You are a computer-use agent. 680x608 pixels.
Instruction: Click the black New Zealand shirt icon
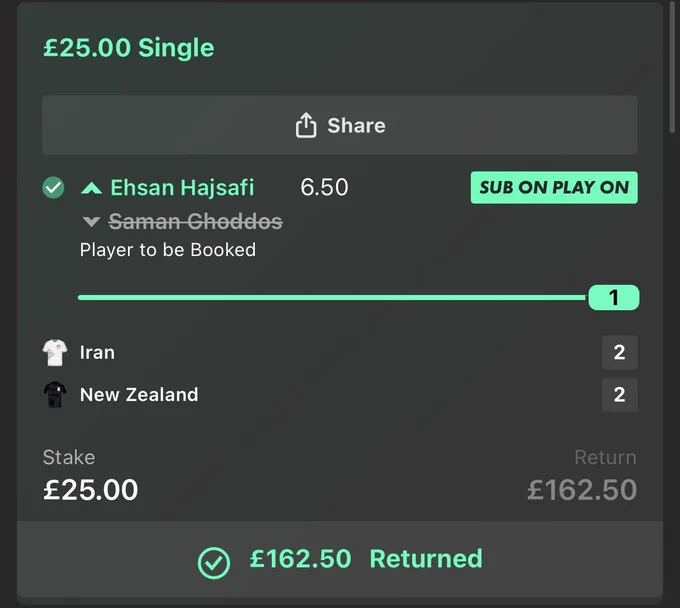pyautogui.click(x=55, y=394)
